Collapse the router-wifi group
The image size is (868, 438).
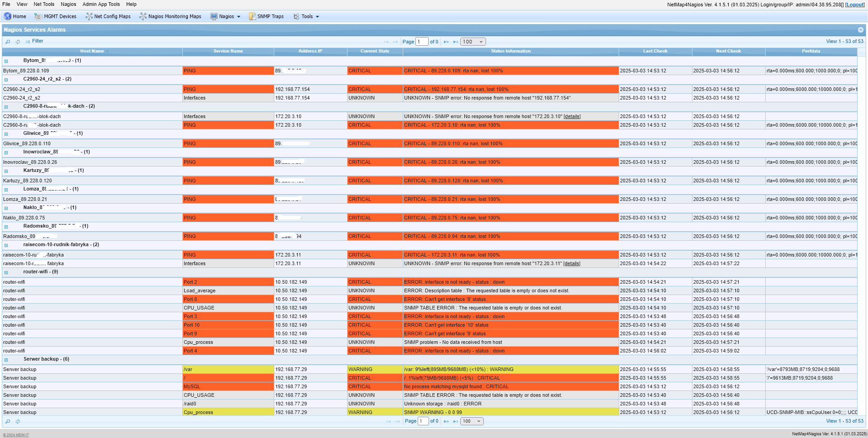pos(6,272)
